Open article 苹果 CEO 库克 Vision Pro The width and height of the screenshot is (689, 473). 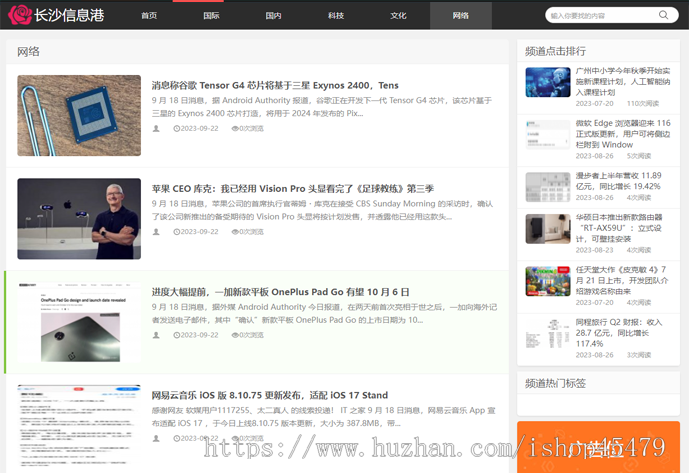293,189
